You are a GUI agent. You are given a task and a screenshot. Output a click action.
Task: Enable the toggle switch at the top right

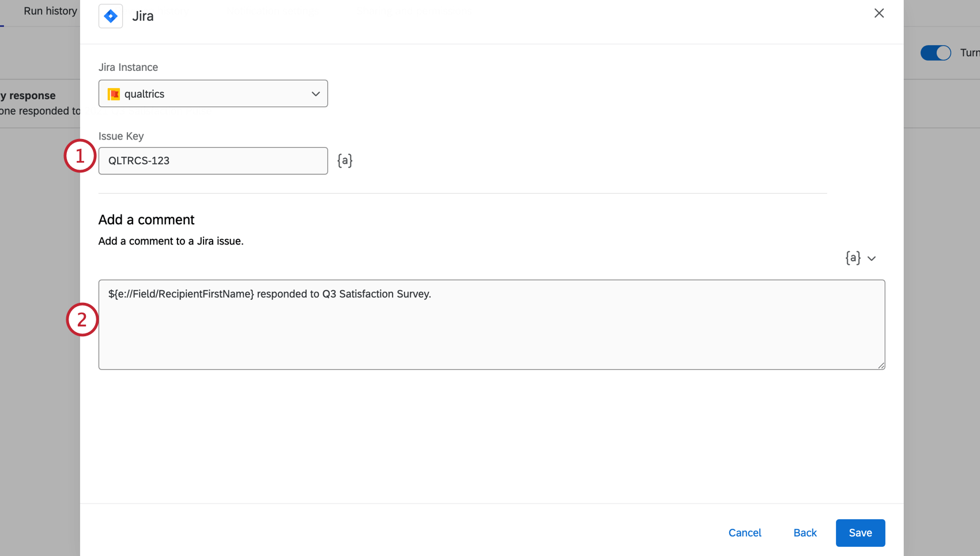click(x=935, y=52)
